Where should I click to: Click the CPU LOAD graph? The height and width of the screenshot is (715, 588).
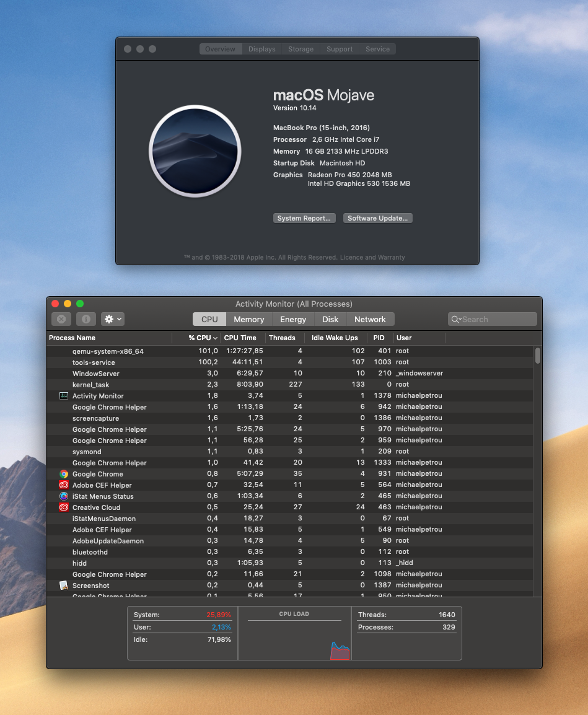point(294,634)
